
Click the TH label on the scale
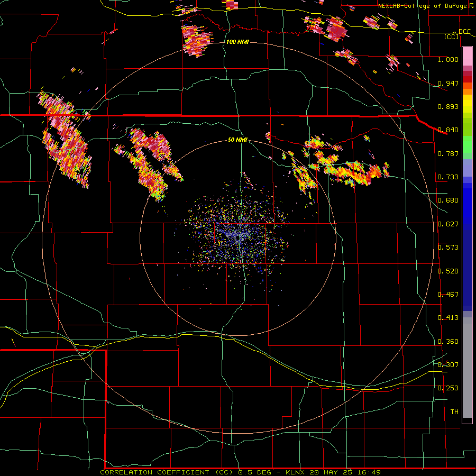(x=454, y=412)
